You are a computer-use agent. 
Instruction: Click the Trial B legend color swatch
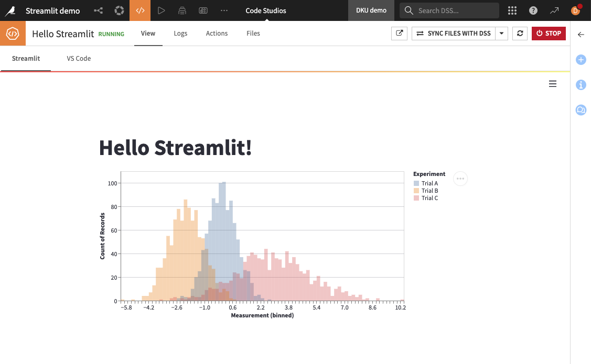tap(416, 191)
